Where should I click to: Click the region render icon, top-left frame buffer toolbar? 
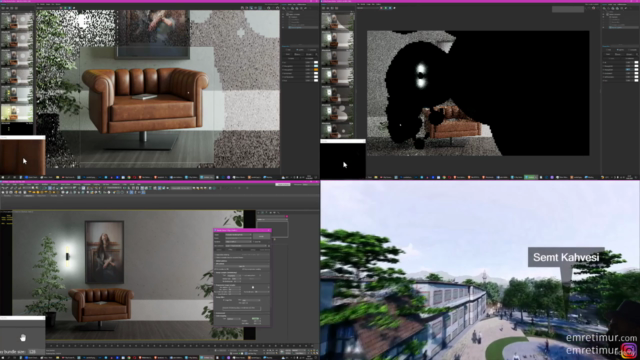point(260,8)
